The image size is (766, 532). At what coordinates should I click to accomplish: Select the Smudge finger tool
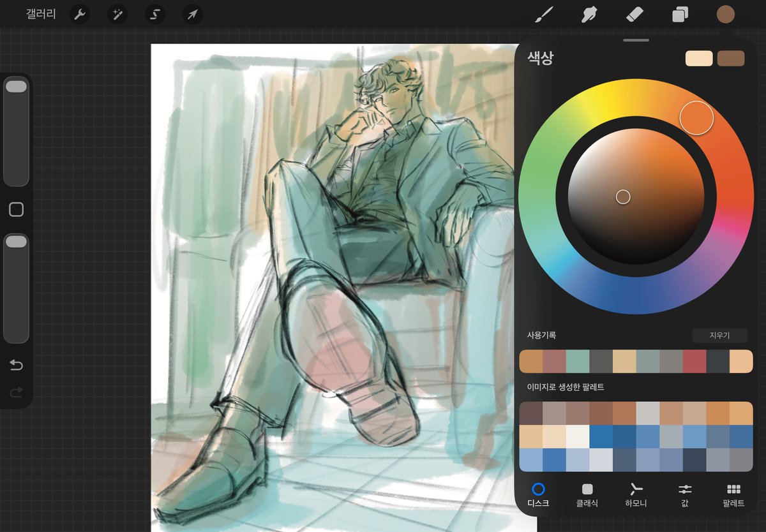pyautogui.click(x=589, y=14)
